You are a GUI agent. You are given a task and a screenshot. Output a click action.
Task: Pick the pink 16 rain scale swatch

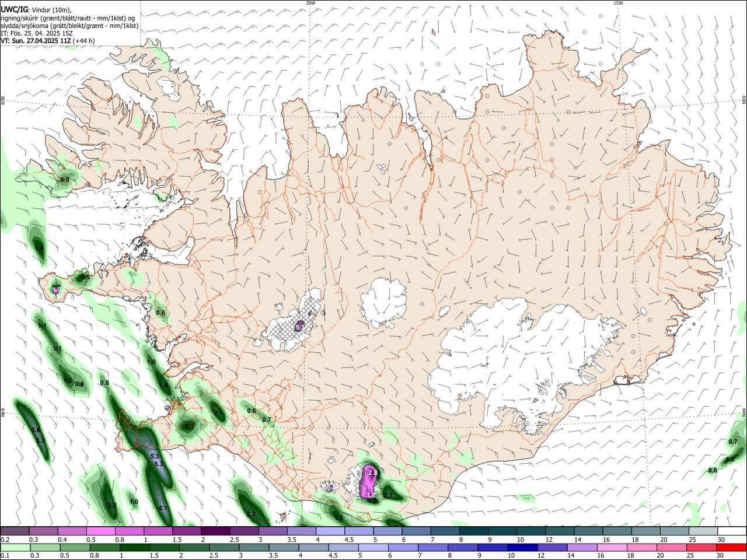[611, 547]
